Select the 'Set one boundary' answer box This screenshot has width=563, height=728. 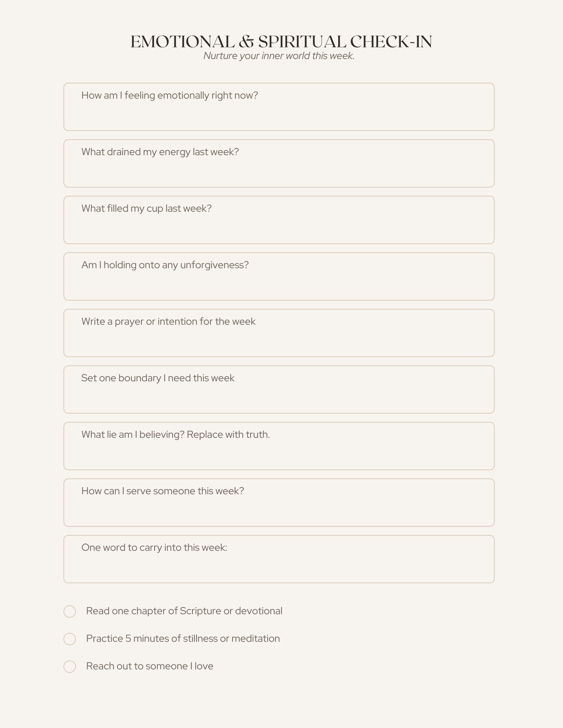(279, 390)
